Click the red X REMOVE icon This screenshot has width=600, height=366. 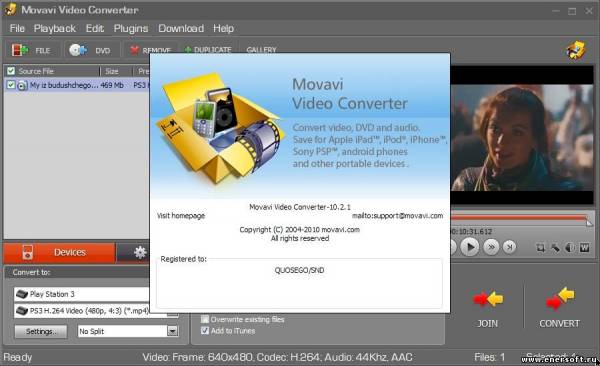click(134, 50)
